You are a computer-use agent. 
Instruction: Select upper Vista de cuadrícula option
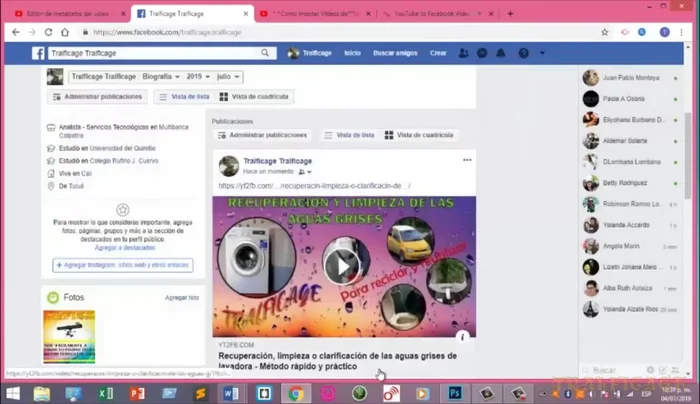[254, 97]
